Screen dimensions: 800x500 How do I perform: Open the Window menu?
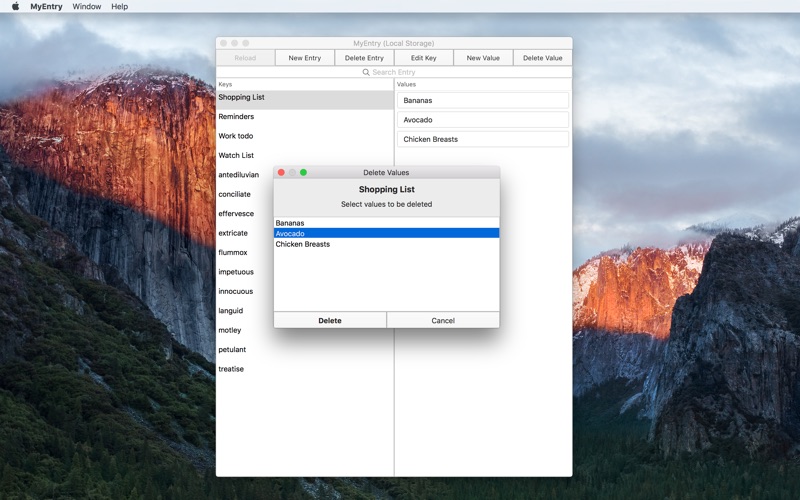(87, 6)
